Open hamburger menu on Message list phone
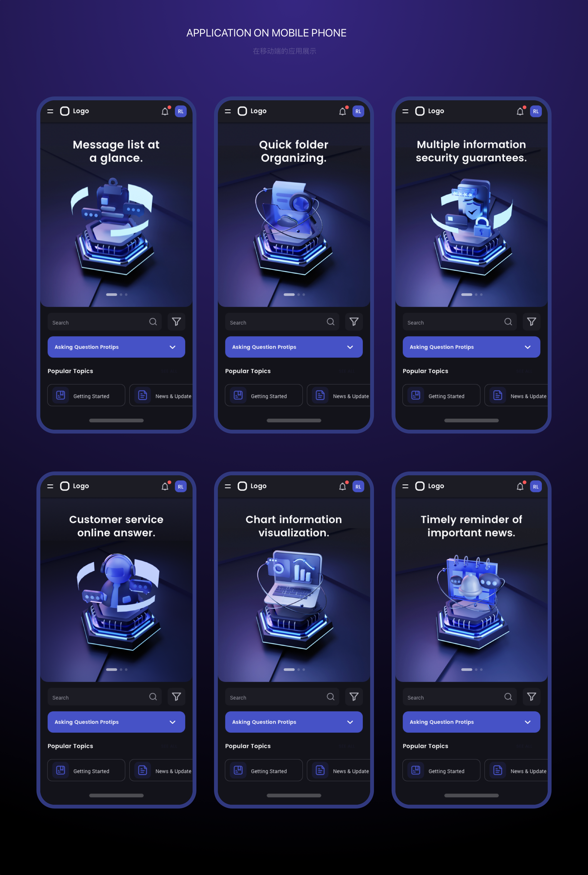588x875 pixels. (50, 111)
